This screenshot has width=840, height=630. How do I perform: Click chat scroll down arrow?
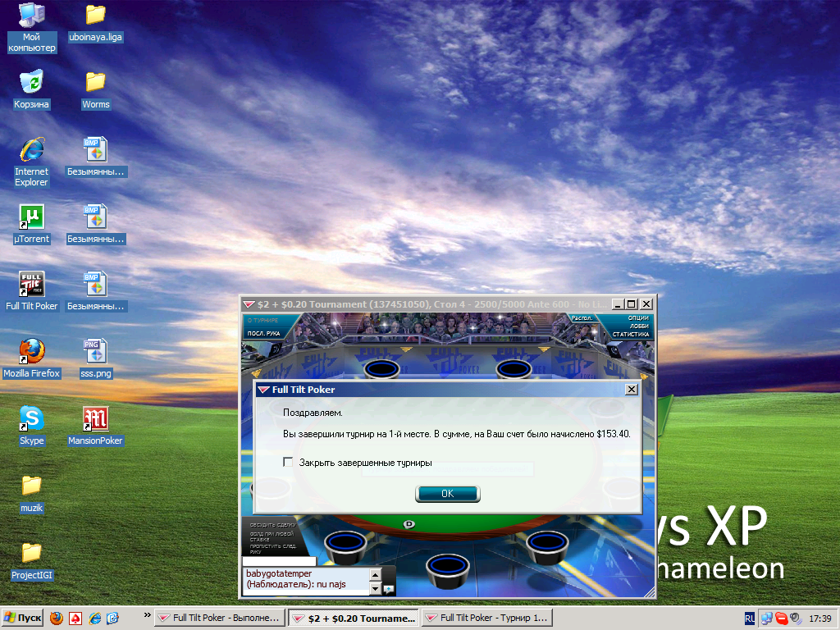(x=376, y=589)
